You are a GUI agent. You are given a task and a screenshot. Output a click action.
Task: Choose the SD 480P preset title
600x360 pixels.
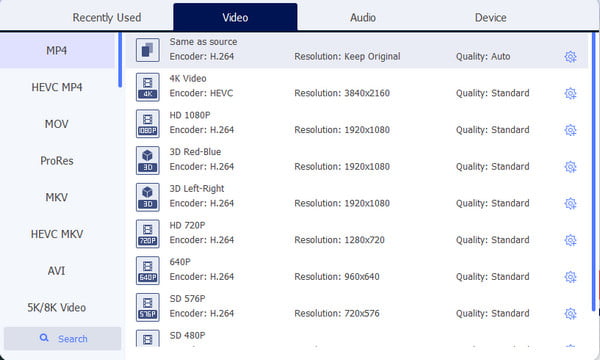pyautogui.click(x=187, y=336)
